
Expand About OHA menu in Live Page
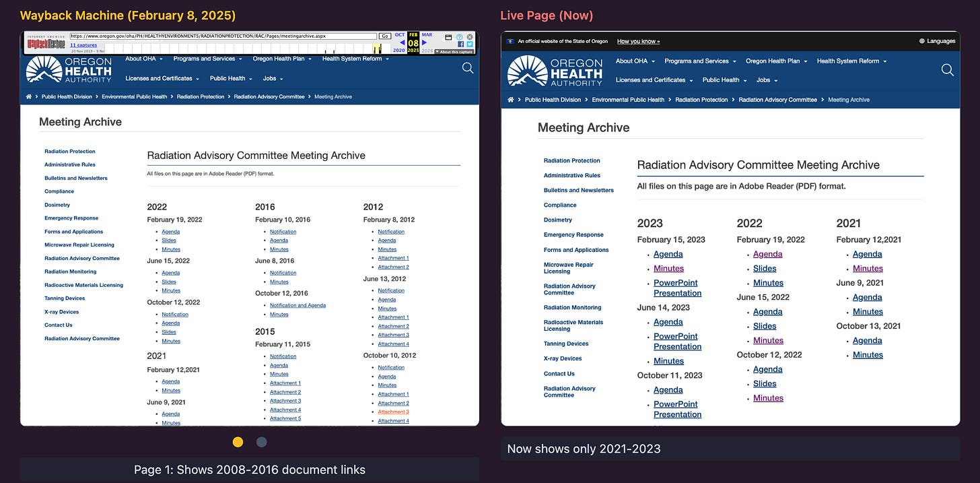(635, 61)
